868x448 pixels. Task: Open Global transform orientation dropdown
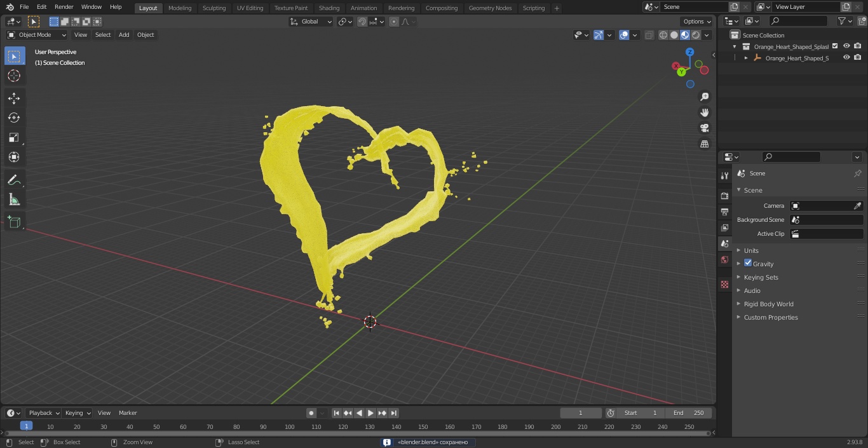click(311, 22)
